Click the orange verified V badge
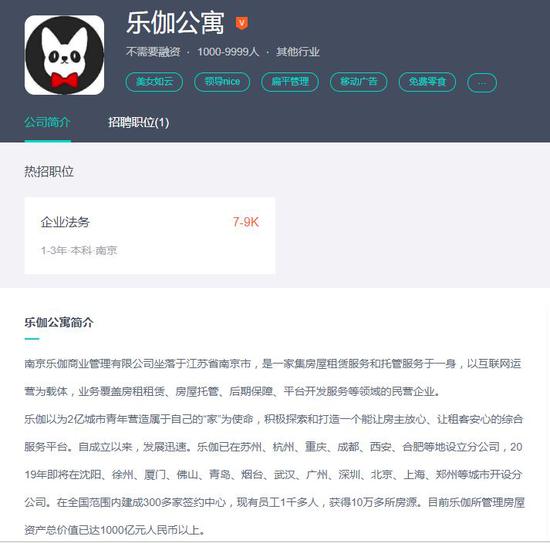The height and width of the screenshot is (543, 550). 242,23
